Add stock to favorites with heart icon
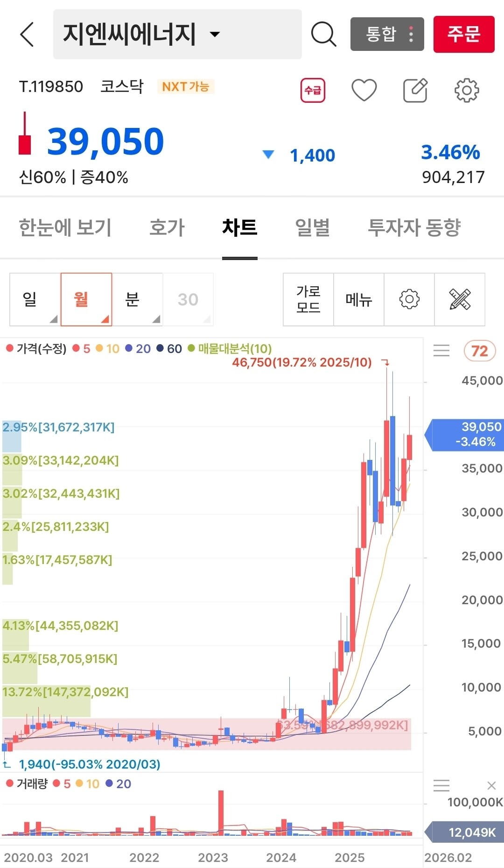The width and height of the screenshot is (504, 868). point(364,90)
